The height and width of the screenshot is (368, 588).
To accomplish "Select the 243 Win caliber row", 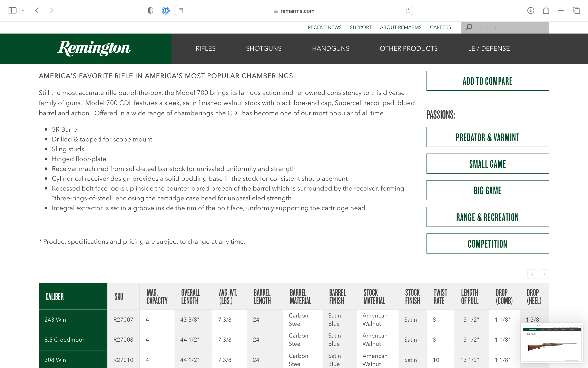I will (73, 320).
